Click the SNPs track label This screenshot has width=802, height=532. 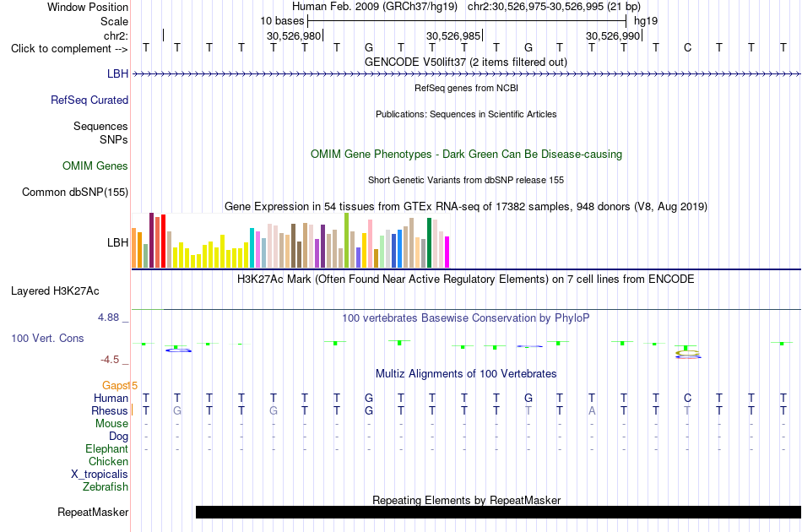click(114, 139)
